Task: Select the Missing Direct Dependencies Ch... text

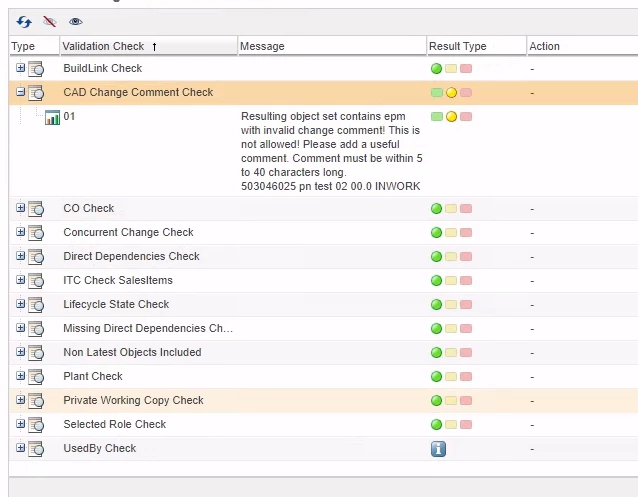Action: pyautogui.click(x=148, y=328)
